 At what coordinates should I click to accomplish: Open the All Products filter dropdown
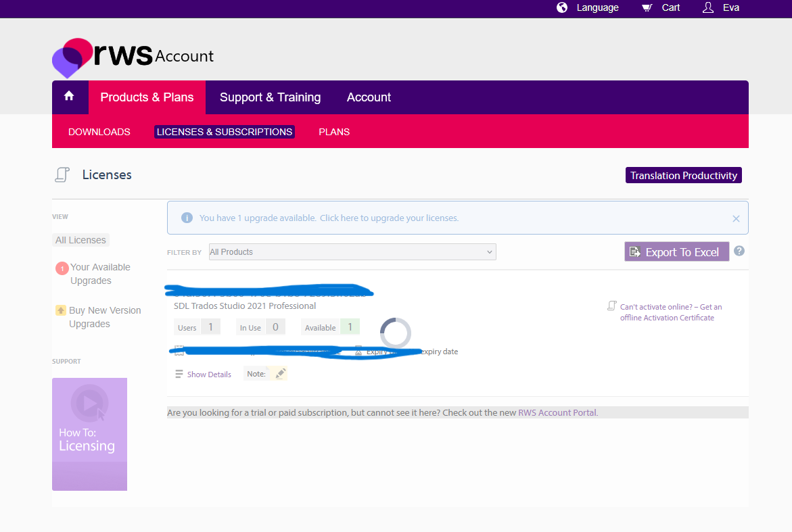[352, 252]
